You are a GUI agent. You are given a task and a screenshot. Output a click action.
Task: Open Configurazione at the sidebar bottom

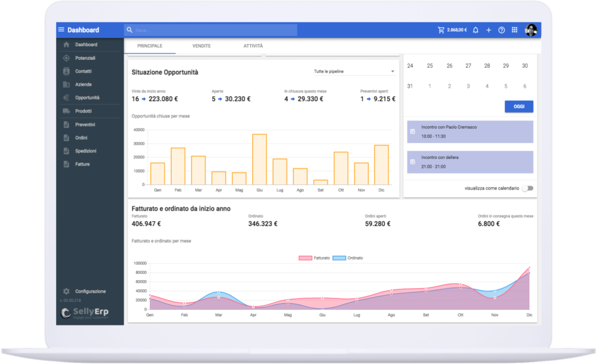tap(88, 291)
